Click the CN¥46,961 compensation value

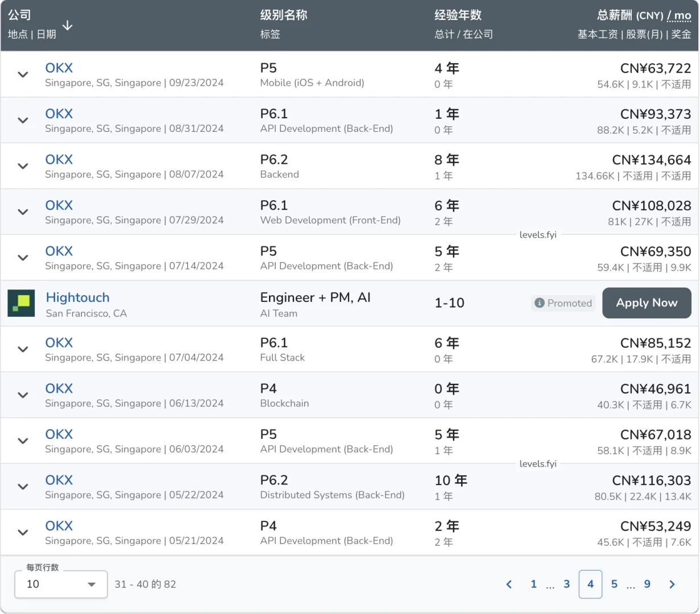pyautogui.click(x=656, y=389)
